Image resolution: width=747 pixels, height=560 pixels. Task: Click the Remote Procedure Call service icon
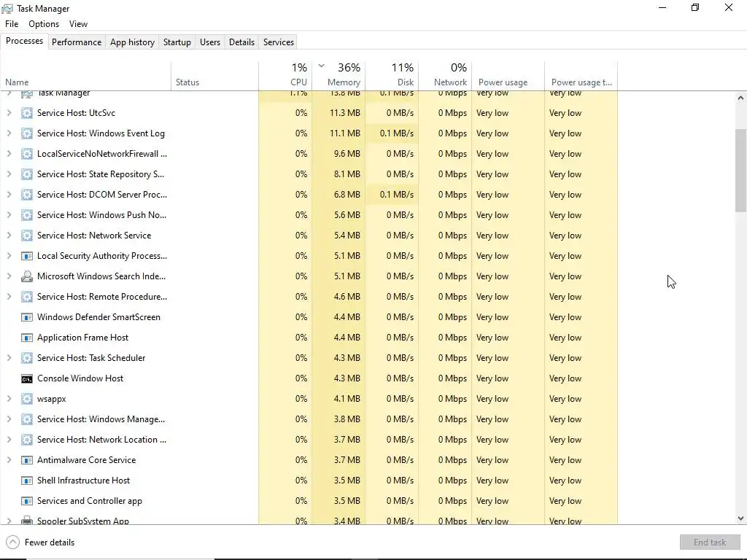(27, 297)
